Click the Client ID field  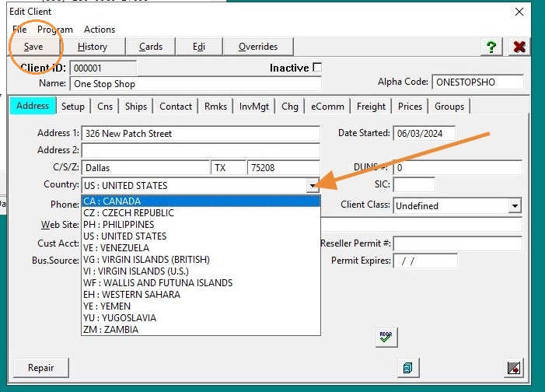tap(103, 68)
